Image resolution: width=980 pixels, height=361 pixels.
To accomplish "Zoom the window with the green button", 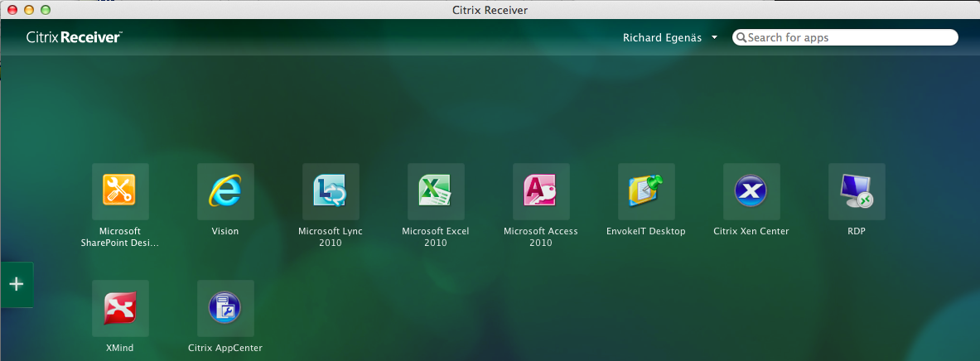I will [45, 10].
